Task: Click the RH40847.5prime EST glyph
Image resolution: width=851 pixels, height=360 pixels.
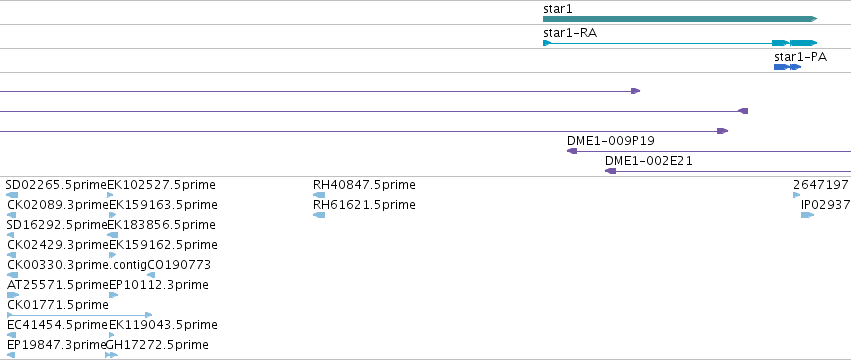Action: coord(319,195)
